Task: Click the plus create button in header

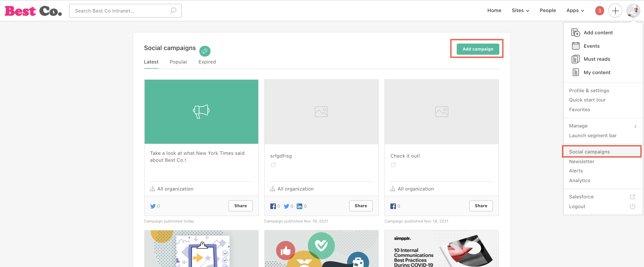Action: coord(615,10)
